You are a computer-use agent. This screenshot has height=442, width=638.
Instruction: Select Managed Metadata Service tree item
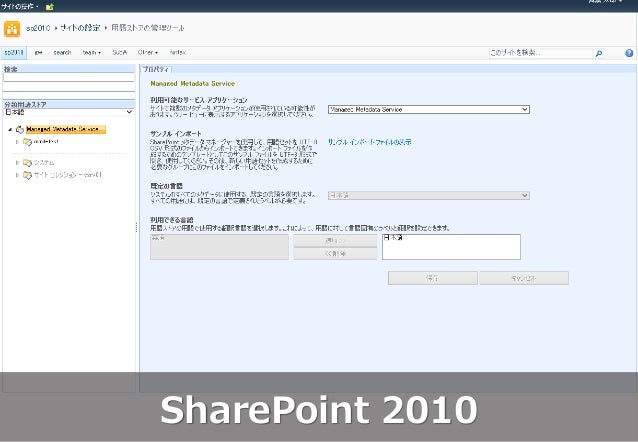tap(66, 129)
